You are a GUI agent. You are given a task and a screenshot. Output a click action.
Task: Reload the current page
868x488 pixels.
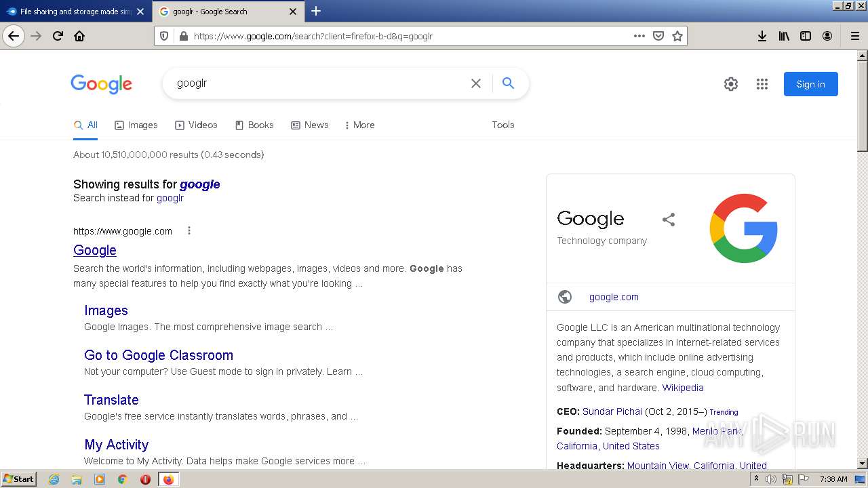point(58,36)
